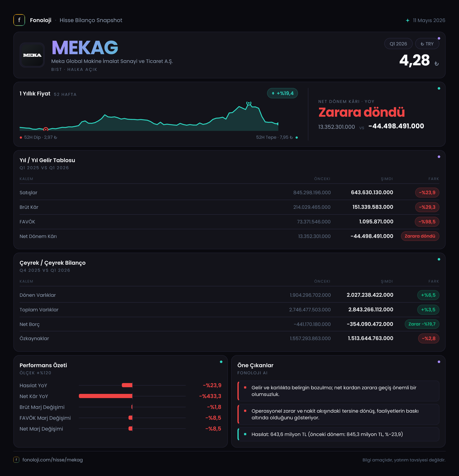The image size is (459, 476).
Task: Click the Satışlar -%23,9 change badge
Action: (x=427, y=193)
